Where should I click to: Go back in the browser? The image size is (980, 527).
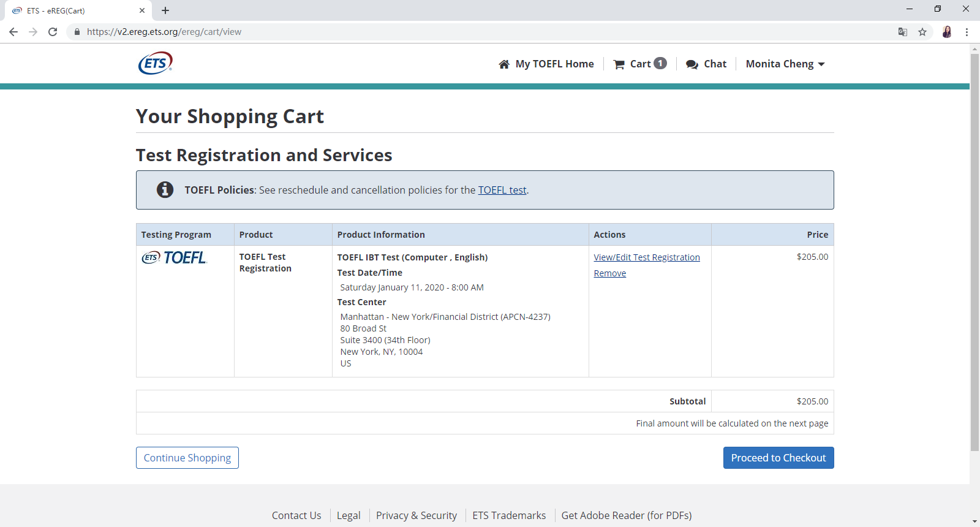[13, 32]
